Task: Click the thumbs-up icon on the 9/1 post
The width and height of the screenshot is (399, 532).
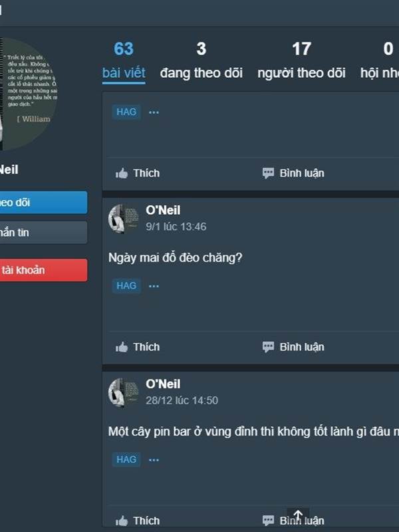Action: click(122, 346)
